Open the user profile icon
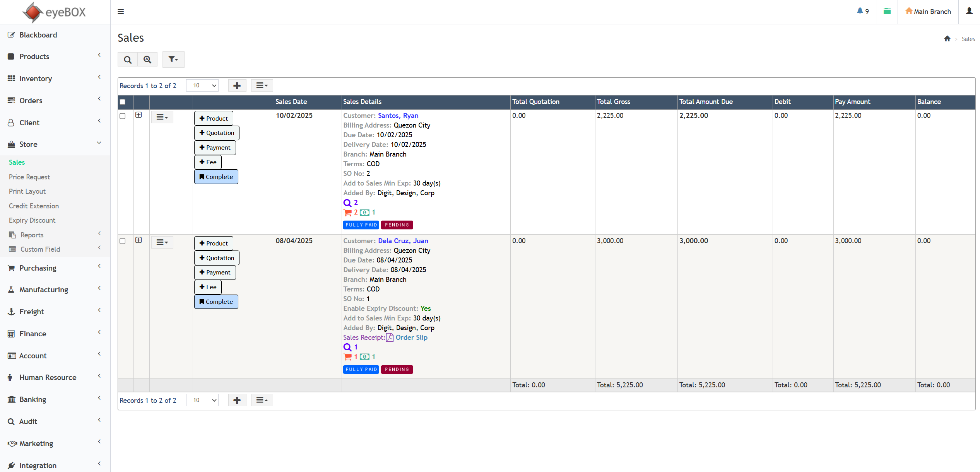The height and width of the screenshot is (472, 980). tap(969, 11)
